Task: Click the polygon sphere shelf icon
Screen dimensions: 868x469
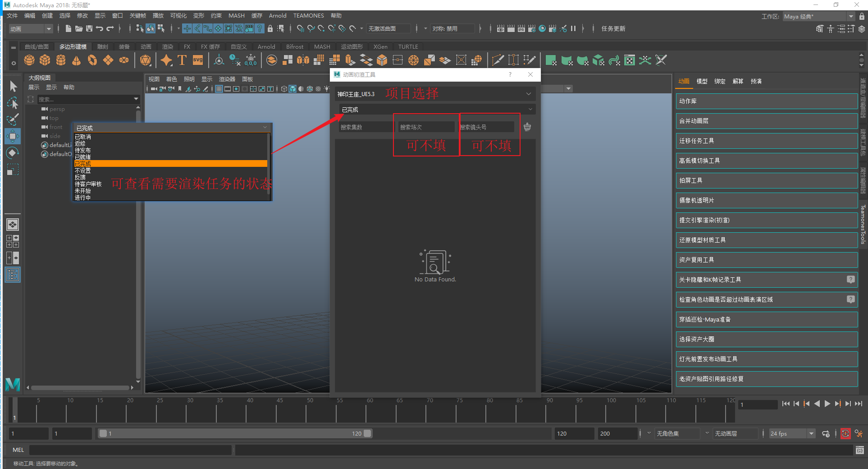Action: point(29,60)
